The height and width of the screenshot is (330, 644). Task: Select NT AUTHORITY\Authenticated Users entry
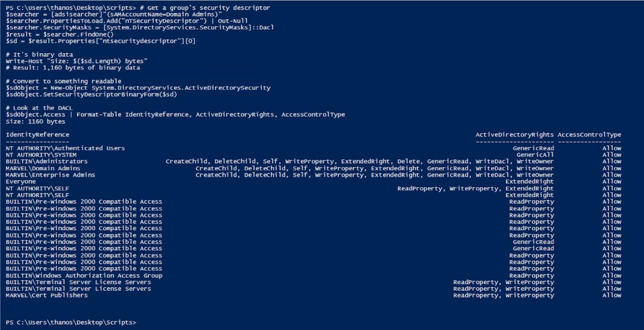65,148
